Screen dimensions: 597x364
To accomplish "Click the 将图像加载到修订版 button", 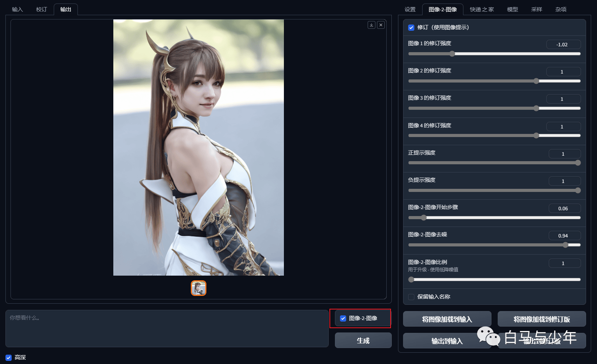I will point(542,319).
